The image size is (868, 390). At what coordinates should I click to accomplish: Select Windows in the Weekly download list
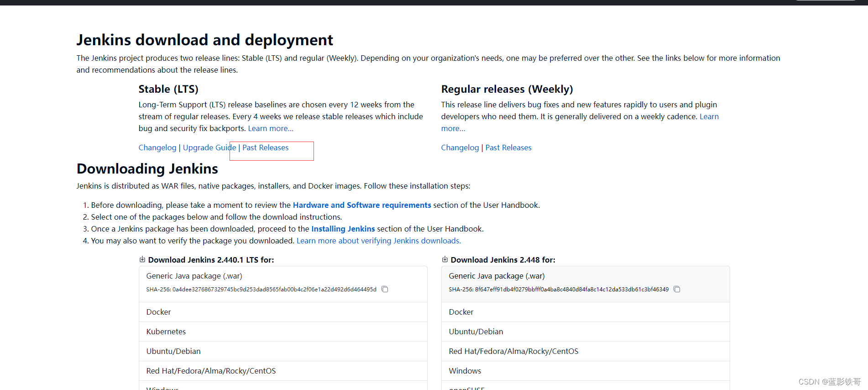point(586,371)
